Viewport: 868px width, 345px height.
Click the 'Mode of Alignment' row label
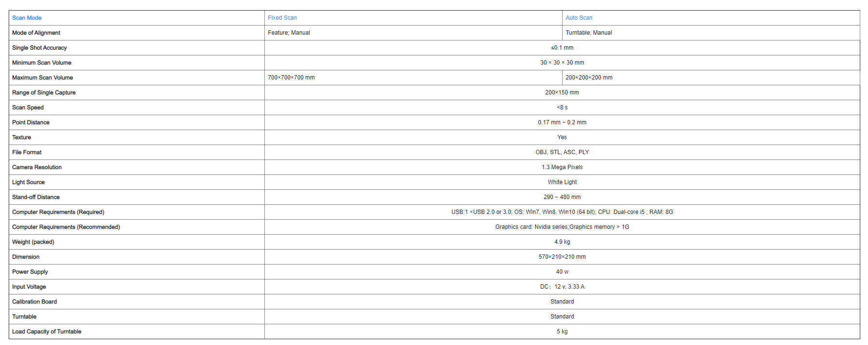pyautogui.click(x=36, y=33)
